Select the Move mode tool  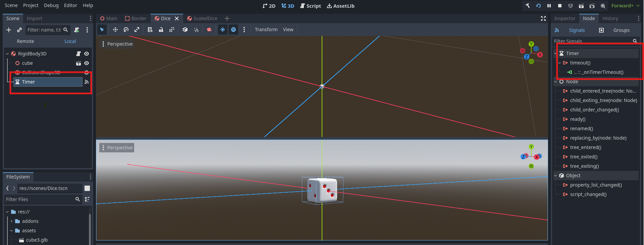(x=115, y=30)
